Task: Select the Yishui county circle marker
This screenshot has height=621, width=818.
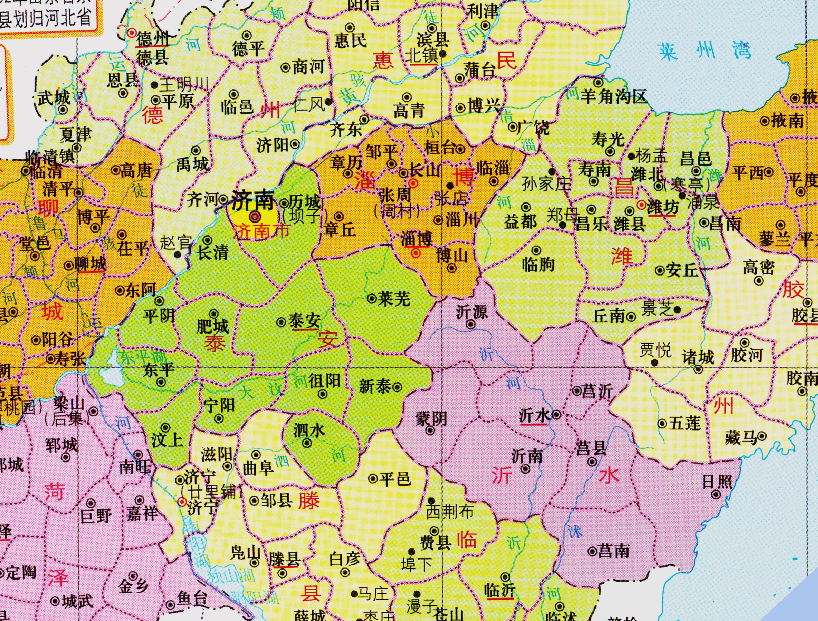Action: [x=556, y=414]
